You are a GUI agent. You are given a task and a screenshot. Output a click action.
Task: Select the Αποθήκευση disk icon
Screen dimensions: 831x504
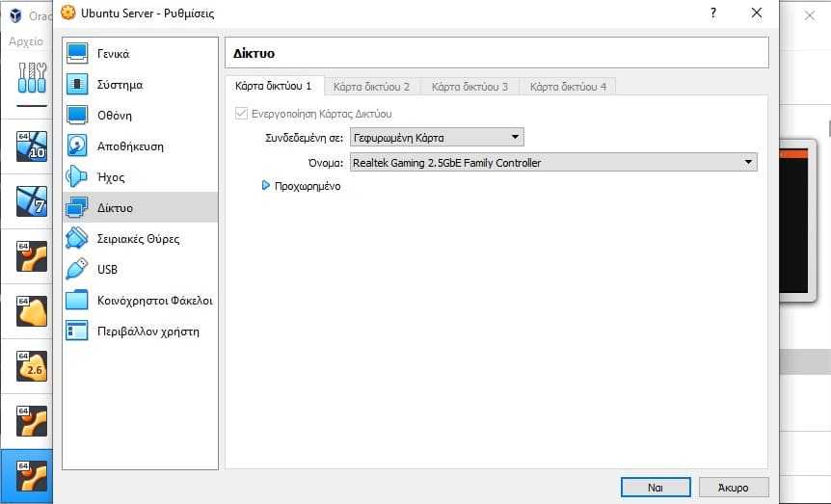(77, 146)
